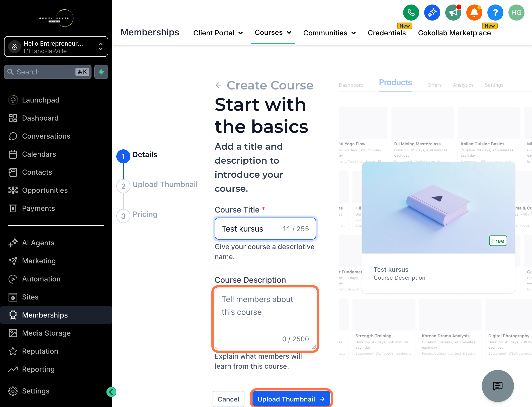Open Calendars in the sidebar
The width and height of the screenshot is (532, 407).
[56, 154]
